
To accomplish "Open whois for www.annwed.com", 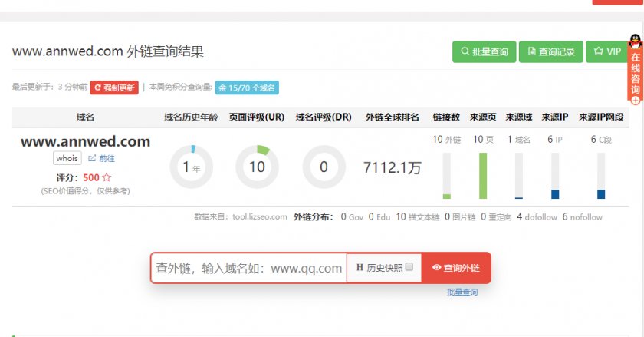I will [67, 158].
